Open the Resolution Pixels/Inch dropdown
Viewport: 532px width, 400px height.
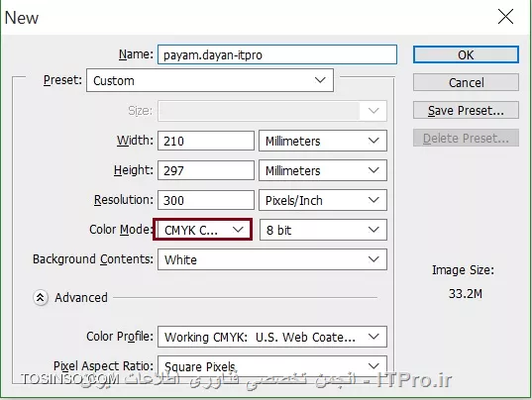[323, 200]
